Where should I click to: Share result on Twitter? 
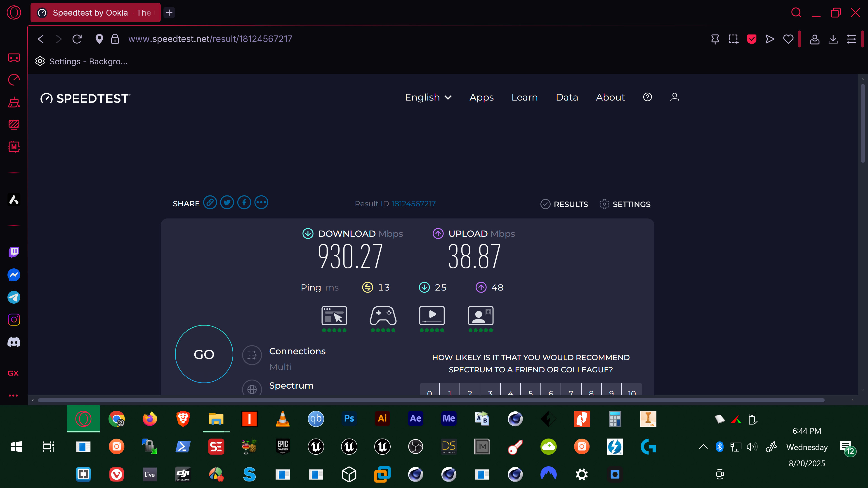227,203
